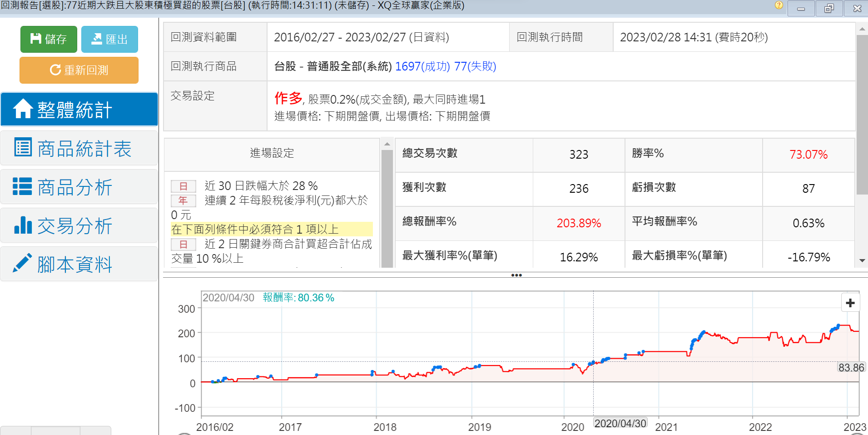Open the 77(失敗) link
The height and width of the screenshot is (435, 868).
tap(475, 66)
